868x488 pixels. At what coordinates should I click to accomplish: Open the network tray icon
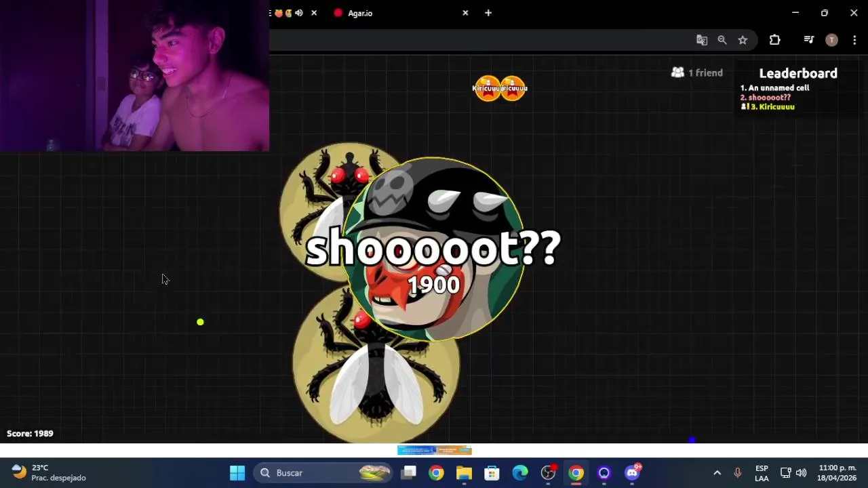point(785,472)
